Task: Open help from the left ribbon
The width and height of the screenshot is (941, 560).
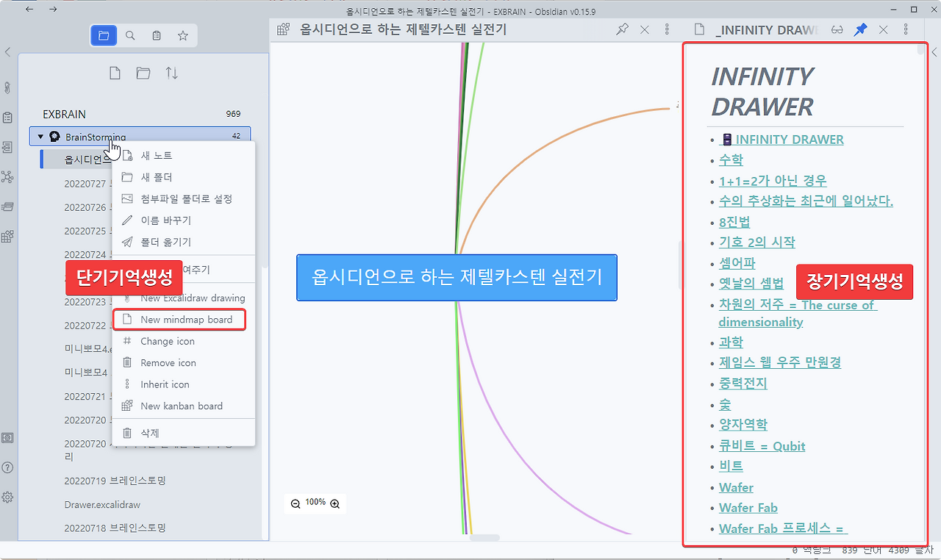Action: coord(7,467)
